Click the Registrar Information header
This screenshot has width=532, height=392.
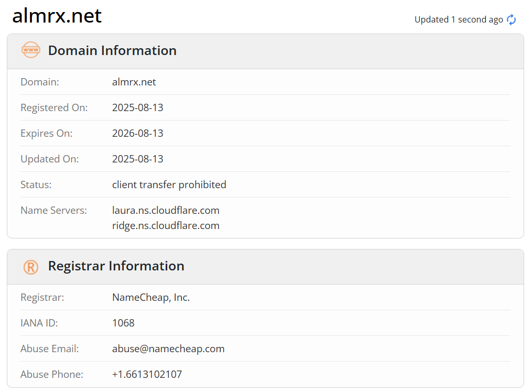coord(116,266)
